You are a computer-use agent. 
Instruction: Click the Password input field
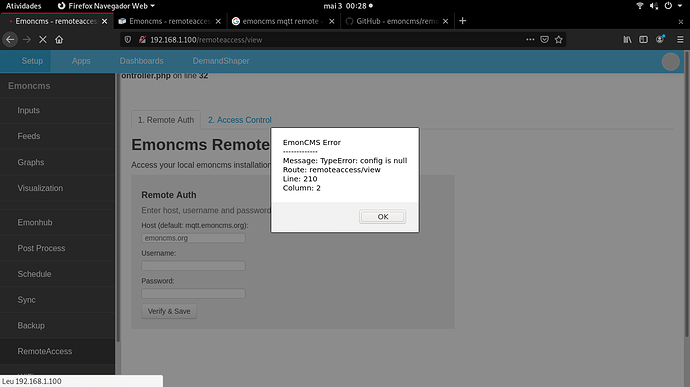(x=193, y=293)
